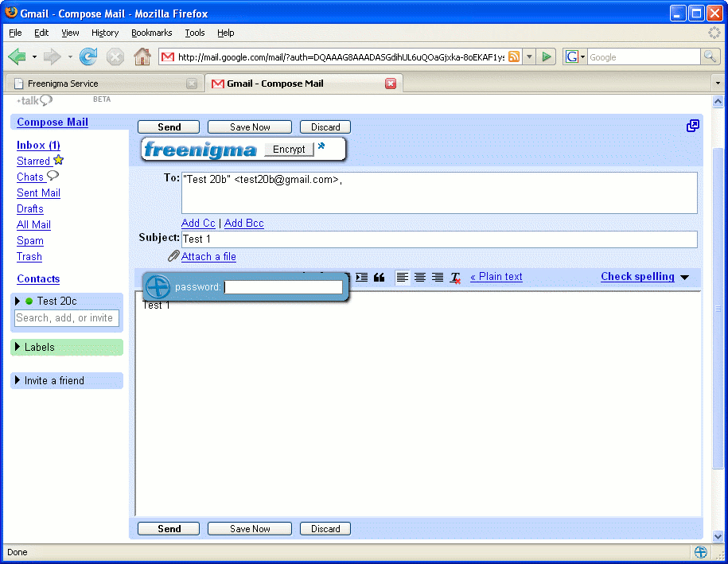Click the freenigma Encrypt button
Image resolution: width=728 pixels, height=564 pixels.
(x=289, y=150)
